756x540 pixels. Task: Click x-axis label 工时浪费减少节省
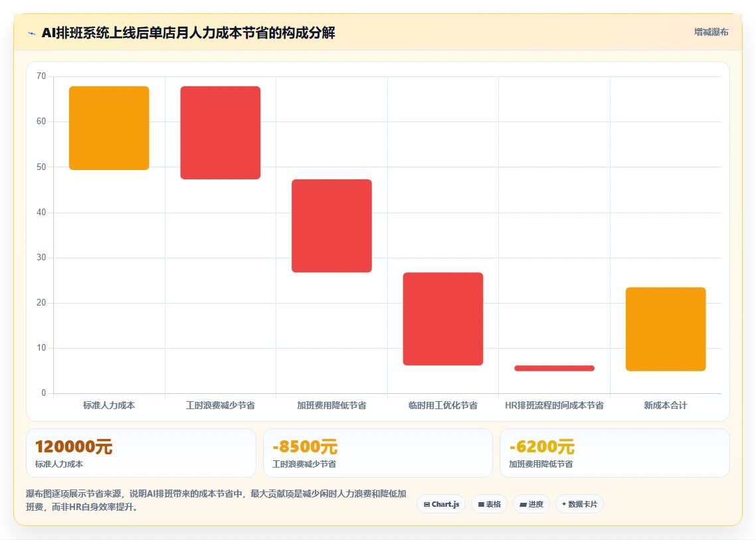221,405
